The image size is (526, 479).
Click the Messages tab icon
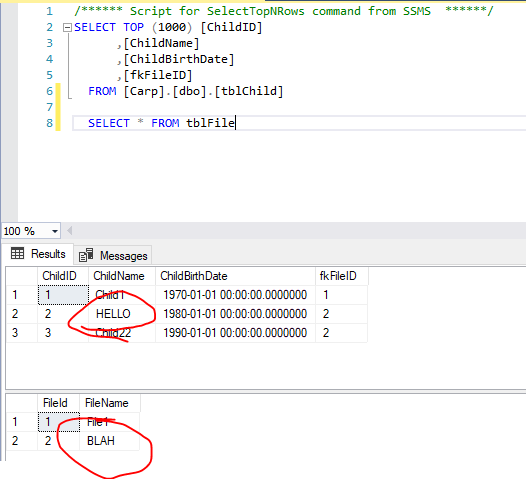coord(86,255)
